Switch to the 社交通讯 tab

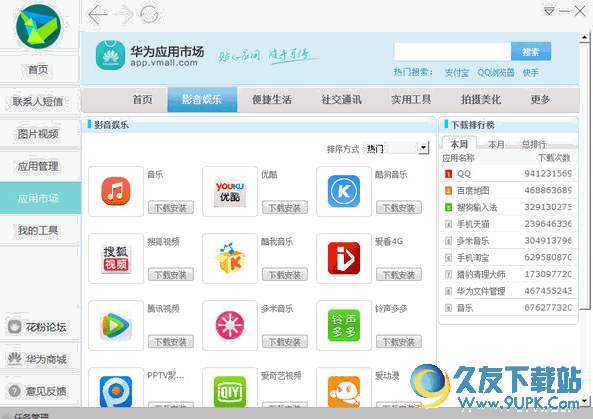click(x=342, y=99)
